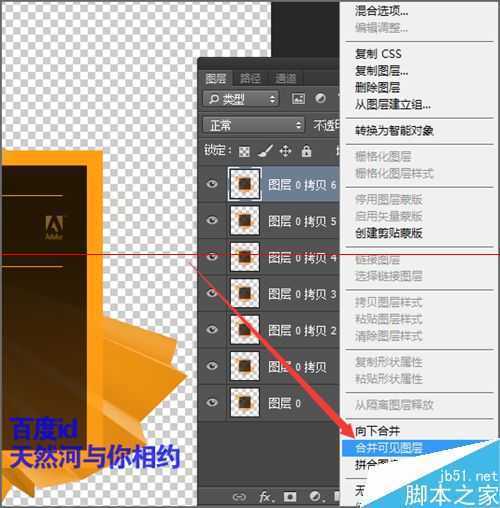
Task: Click the link layers icon at panel bottom
Action: coord(239,497)
